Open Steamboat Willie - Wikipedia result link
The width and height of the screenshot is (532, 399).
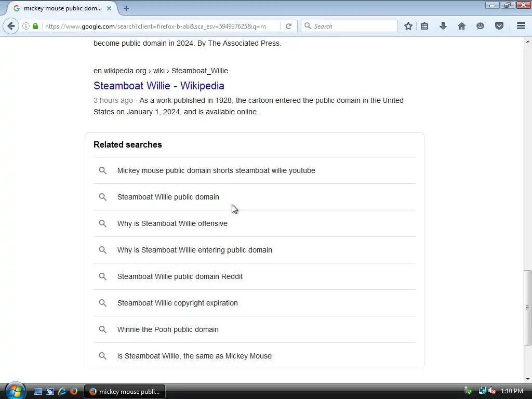pos(159,86)
